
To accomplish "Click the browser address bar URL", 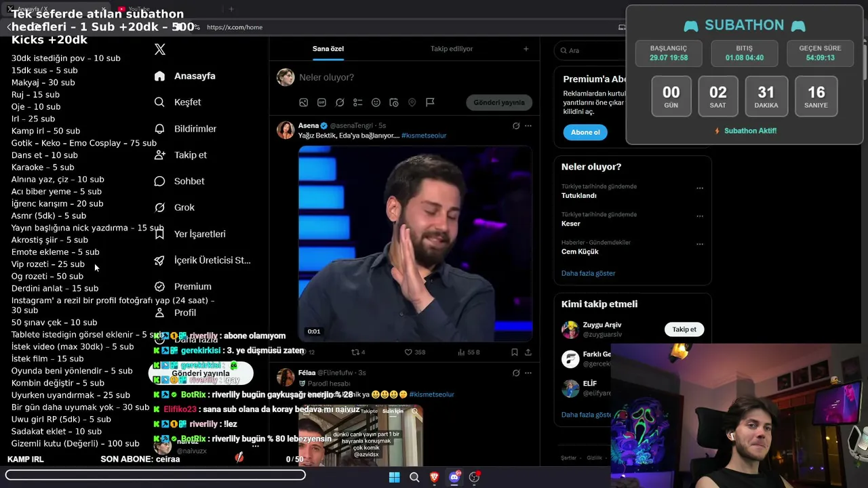I will click(235, 27).
